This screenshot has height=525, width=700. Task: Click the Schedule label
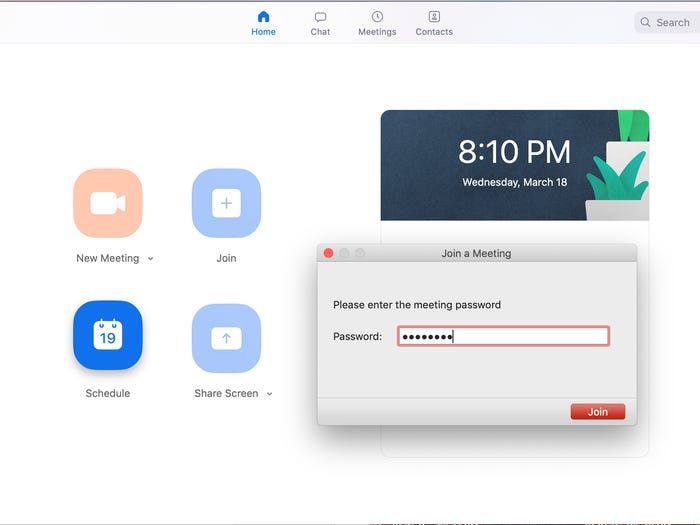[108, 393]
